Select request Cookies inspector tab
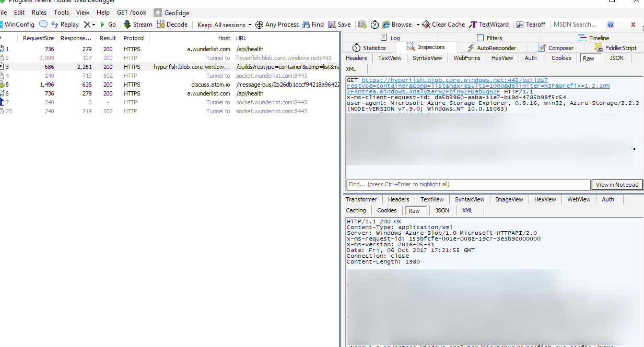 [561, 58]
